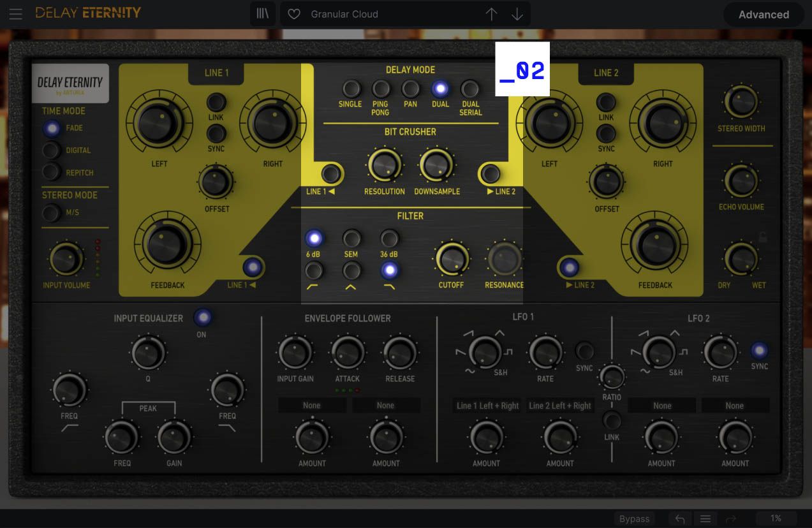Click the LFO 1 waveform selector knob
This screenshot has height=528, width=812.
click(485, 352)
